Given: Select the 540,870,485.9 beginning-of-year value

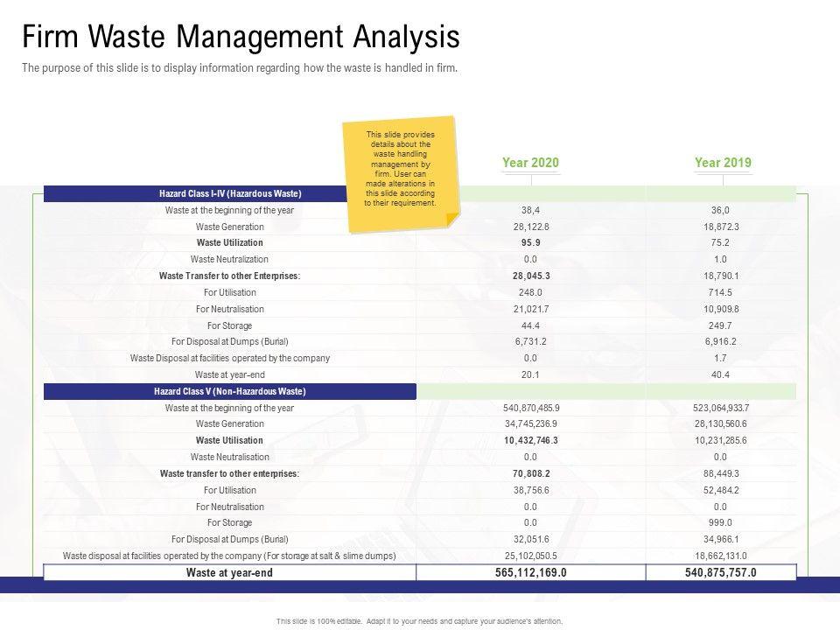Looking at the screenshot, I should point(530,408).
